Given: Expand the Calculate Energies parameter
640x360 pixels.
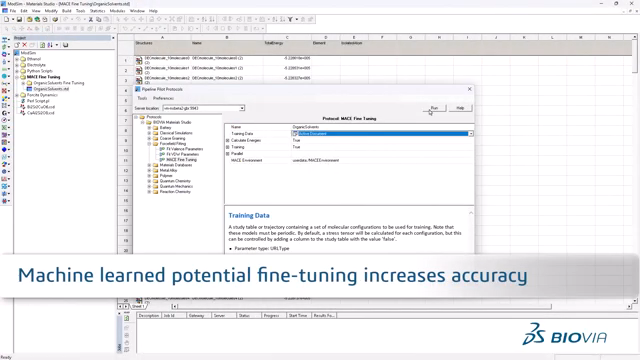Looking at the screenshot, I should [228, 140].
